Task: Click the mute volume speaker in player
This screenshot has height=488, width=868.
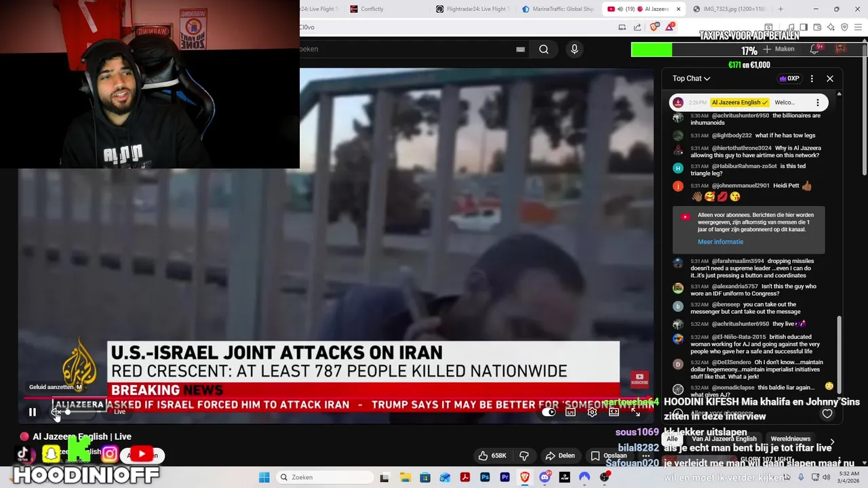Action: tap(56, 411)
